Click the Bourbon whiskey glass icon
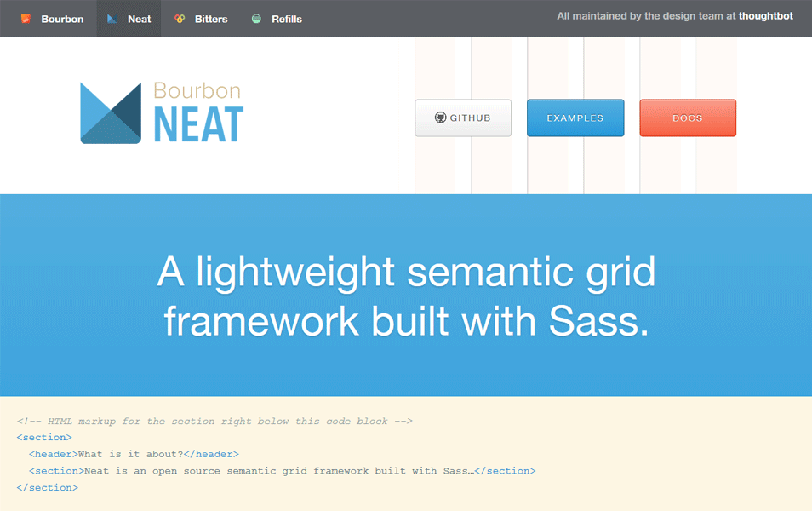Image resolution: width=812 pixels, height=511 pixels. (27, 19)
